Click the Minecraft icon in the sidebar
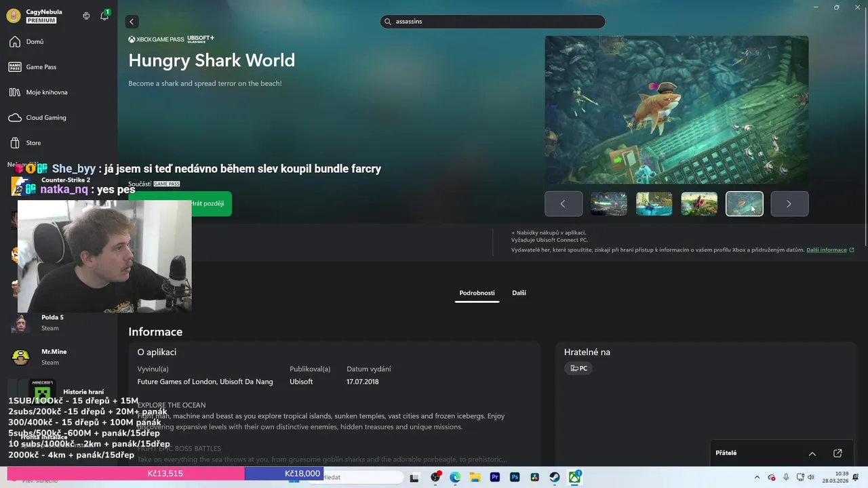Viewport: 868px width, 488px height. tap(42, 391)
